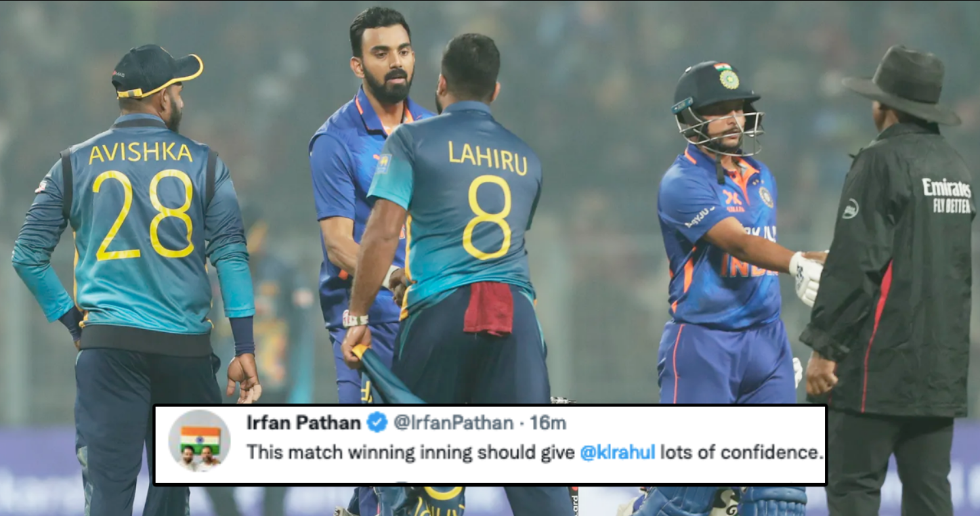Click the BCCI crest on the batsman's helmet
Image resolution: width=980 pixels, height=516 pixels.
(729, 79)
